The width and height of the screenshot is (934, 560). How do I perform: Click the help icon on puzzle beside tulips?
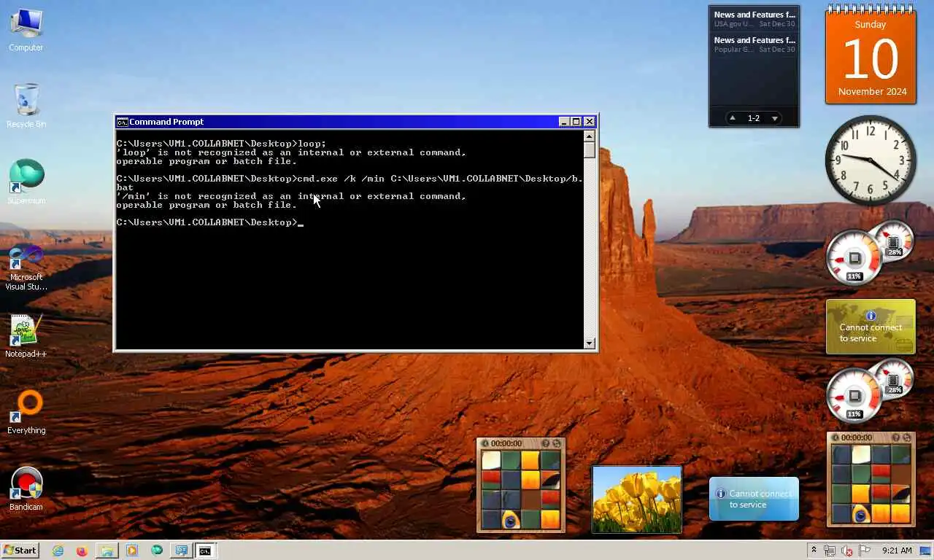pos(545,443)
